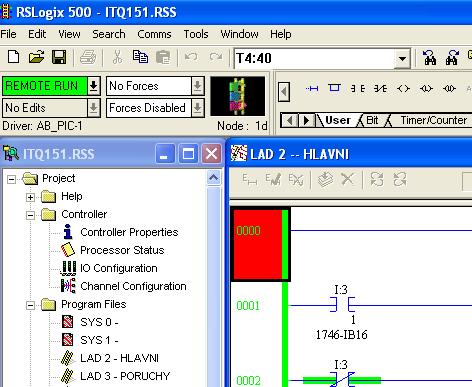Image resolution: width=472 pixels, height=387 pixels.
Task: Collapse the Project tree node
Action: click(x=11, y=179)
